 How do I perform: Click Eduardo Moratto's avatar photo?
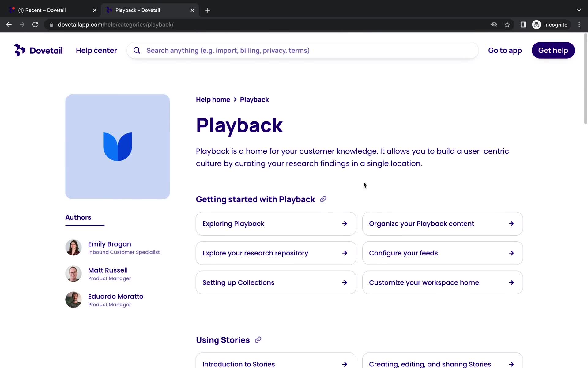coord(73,300)
